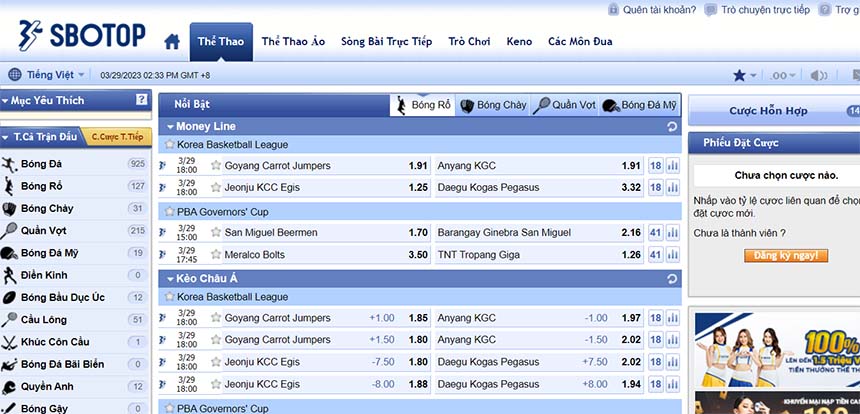Collapse the Money Line section

170,127
